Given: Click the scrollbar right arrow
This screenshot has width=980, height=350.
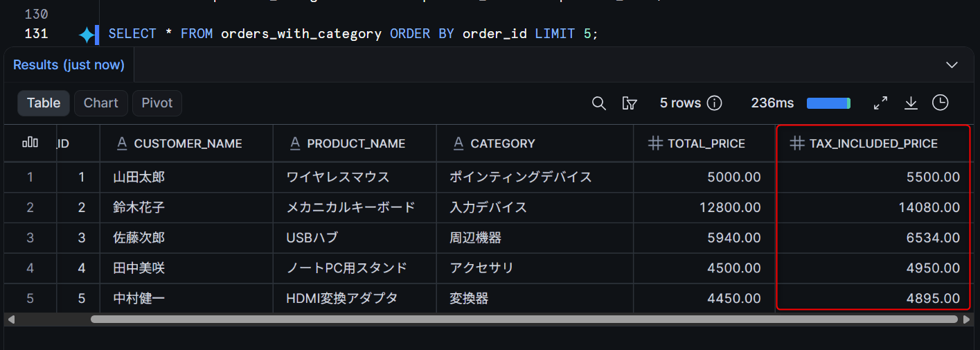Looking at the screenshot, I should [x=967, y=320].
